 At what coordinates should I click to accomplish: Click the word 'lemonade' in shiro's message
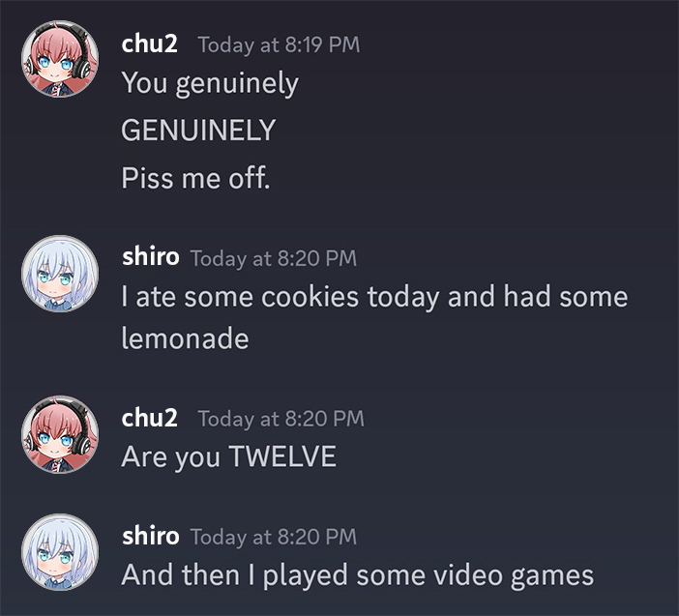(186, 338)
